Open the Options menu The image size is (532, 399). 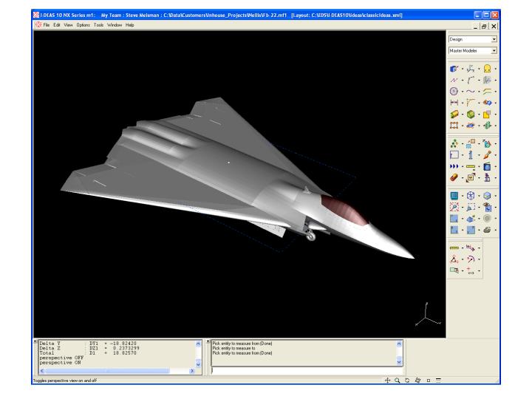pyautogui.click(x=83, y=25)
